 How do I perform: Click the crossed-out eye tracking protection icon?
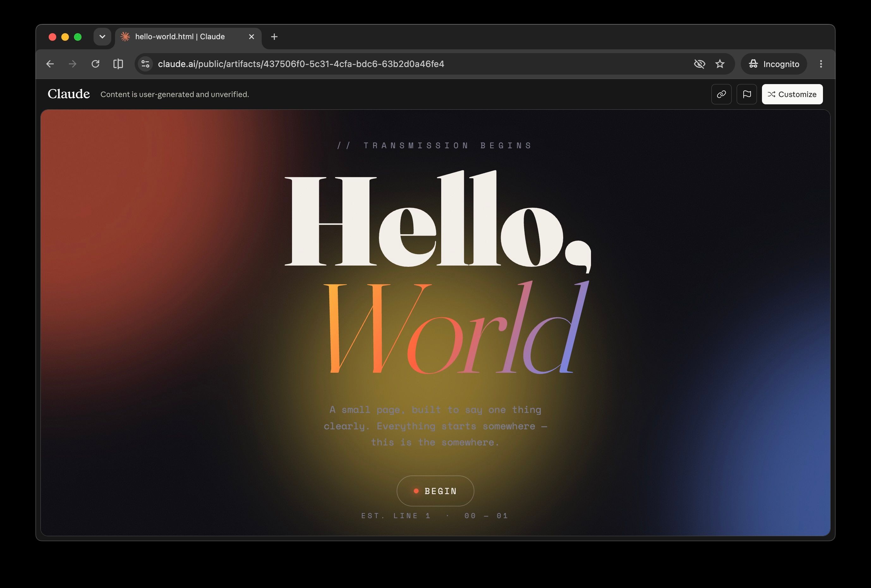[x=699, y=64]
